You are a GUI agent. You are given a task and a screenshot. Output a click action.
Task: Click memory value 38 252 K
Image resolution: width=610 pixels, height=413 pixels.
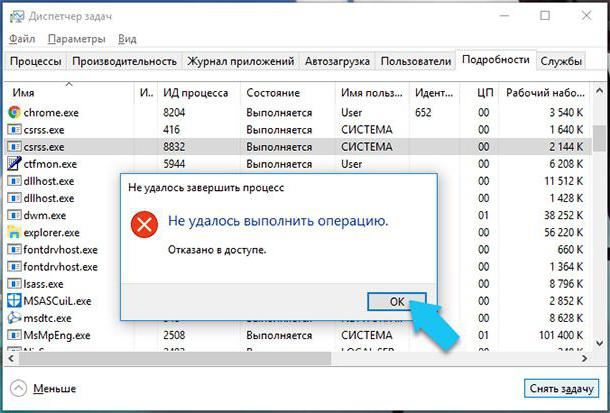click(x=564, y=215)
